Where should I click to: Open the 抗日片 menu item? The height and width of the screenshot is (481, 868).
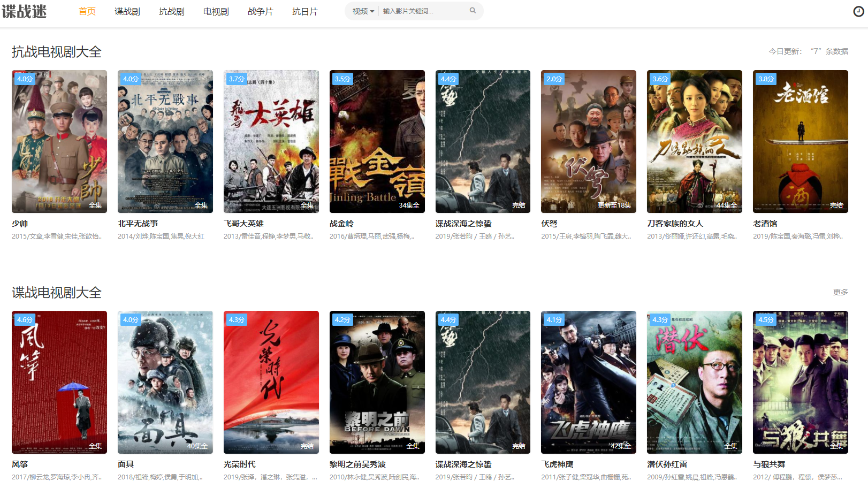coord(305,11)
